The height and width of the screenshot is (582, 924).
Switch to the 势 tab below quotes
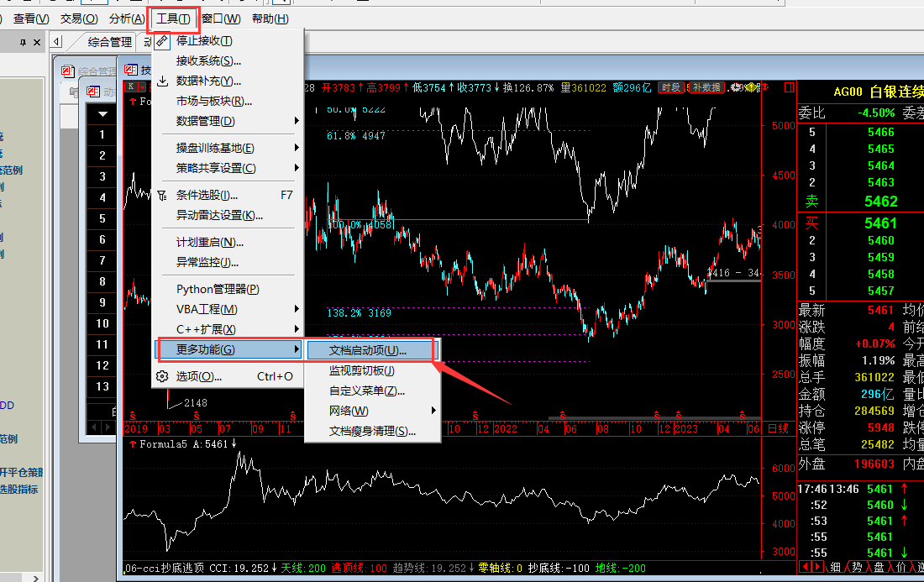(x=857, y=567)
